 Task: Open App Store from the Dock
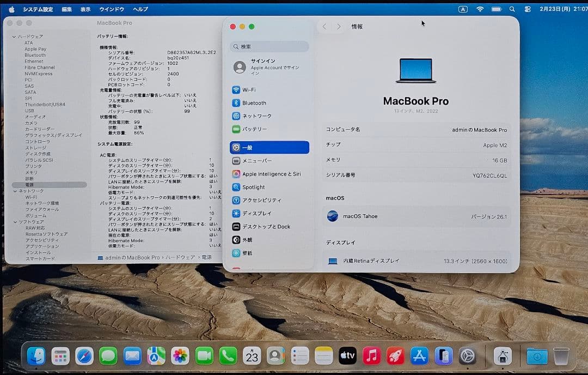419,356
